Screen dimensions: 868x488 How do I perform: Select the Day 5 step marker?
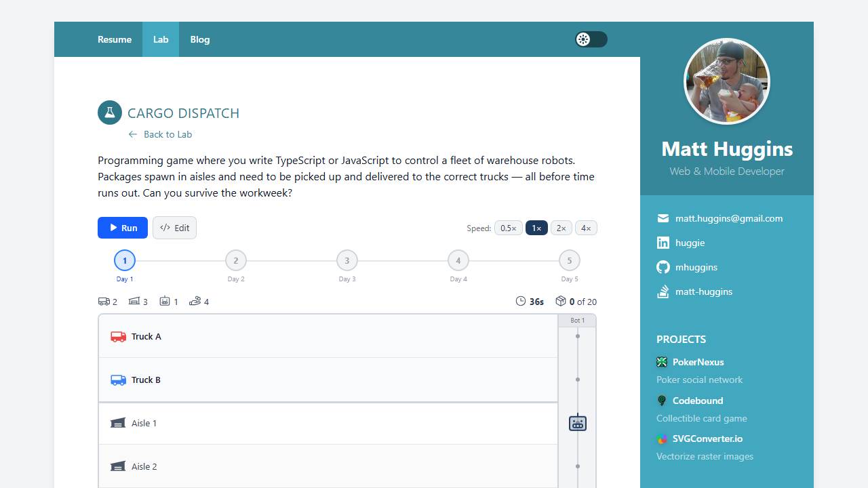pyautogui.click(x=570, y=260)
